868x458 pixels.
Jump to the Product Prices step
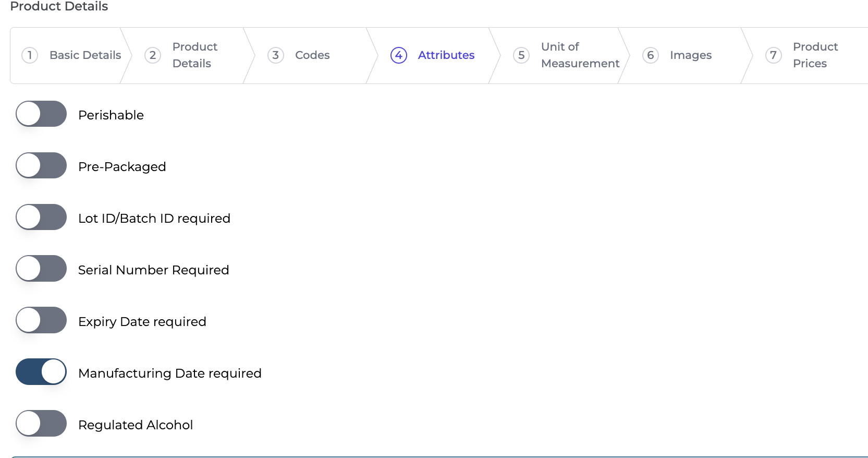(815, 55)
